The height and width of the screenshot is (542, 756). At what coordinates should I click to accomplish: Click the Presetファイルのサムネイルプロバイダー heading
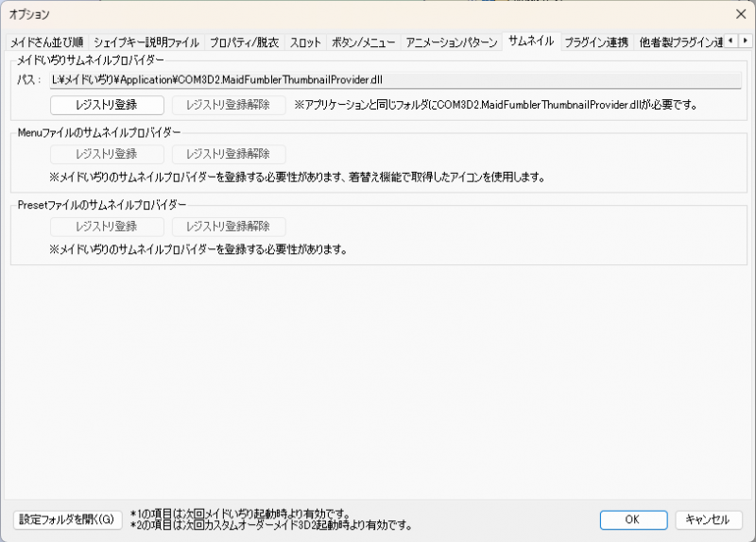[x=102, y=205]
